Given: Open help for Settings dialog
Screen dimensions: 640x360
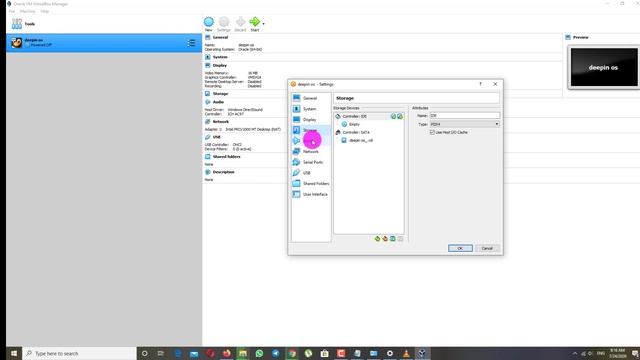Looking at the screenshot, I should click(x=480, y=84).
